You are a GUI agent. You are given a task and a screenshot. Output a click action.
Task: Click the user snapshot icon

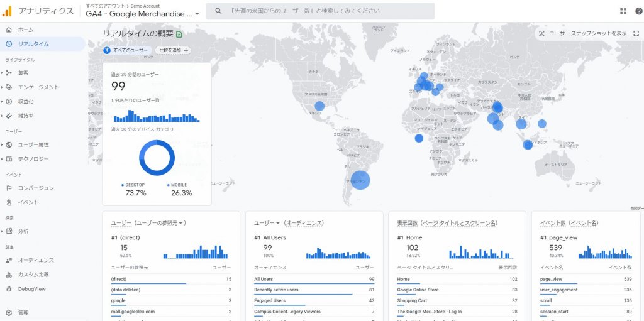(x=541, y=33)
